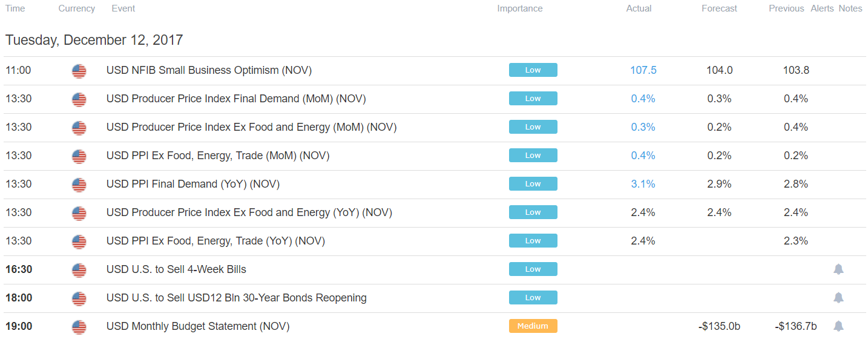
Task: Expand USD U.S. to Sell 4-Week Bills row
Action: pos(434,269)
